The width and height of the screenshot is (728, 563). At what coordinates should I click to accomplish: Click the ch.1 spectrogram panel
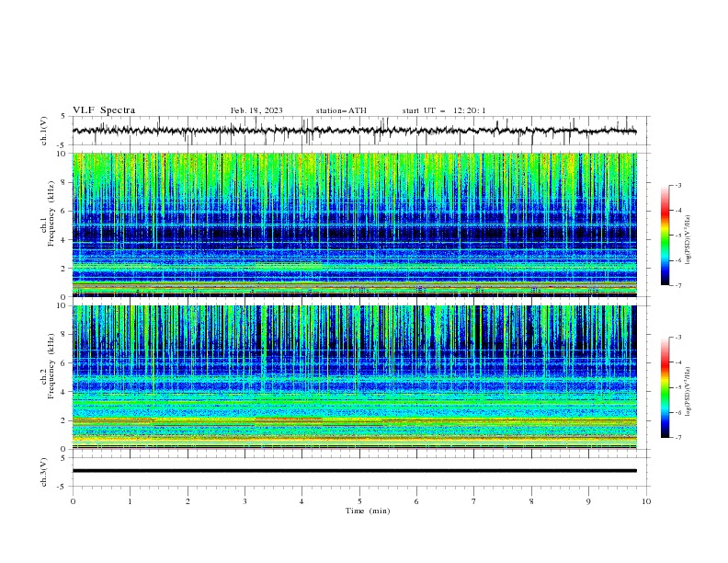point(355,224)
